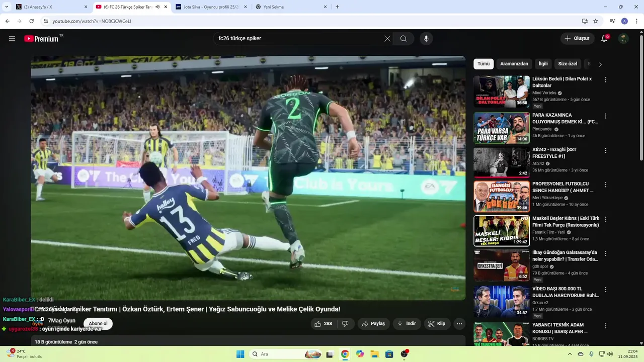Open options for Maskeli Beşler Kıbrıs video
644x362 pixels.
click(606, 219)
